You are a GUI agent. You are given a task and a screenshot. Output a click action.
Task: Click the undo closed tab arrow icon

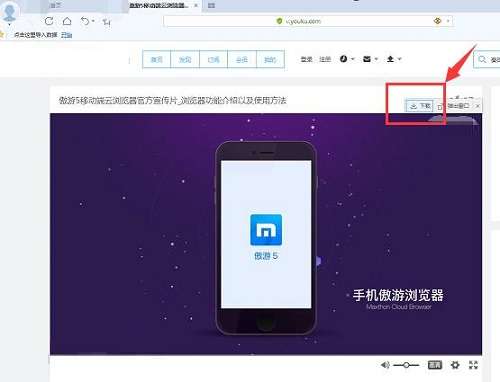click(85, 21)
